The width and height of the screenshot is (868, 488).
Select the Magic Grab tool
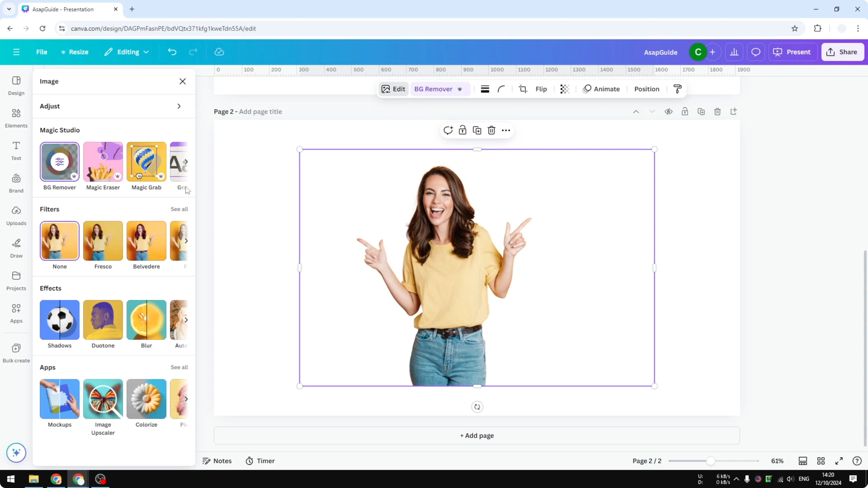[146, 162]
